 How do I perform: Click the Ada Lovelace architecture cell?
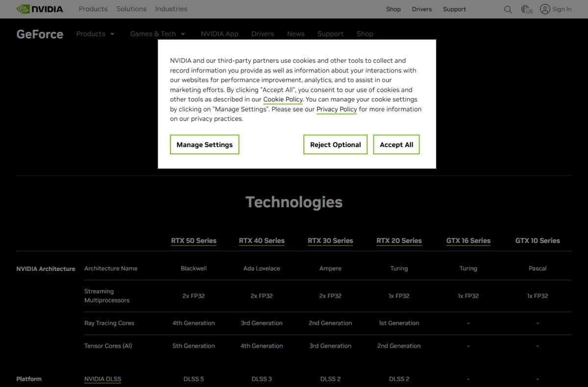click(x=262, y=268)
